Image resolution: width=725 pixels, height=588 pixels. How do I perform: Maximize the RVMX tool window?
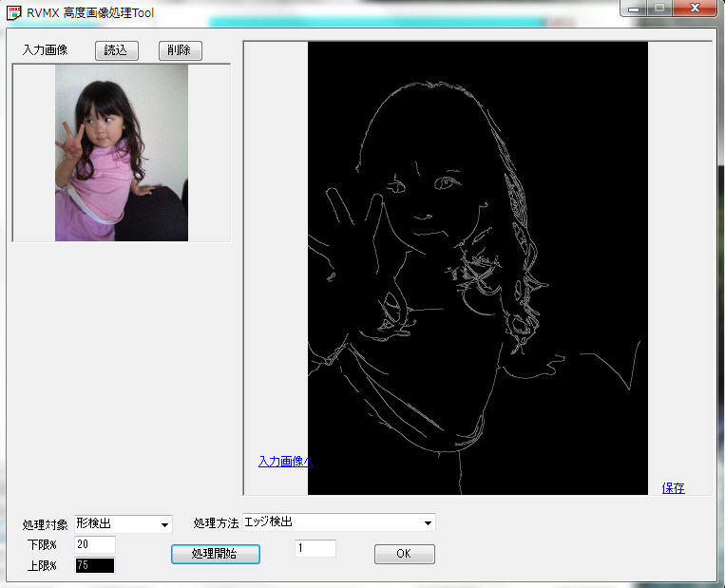click(659, 9)
